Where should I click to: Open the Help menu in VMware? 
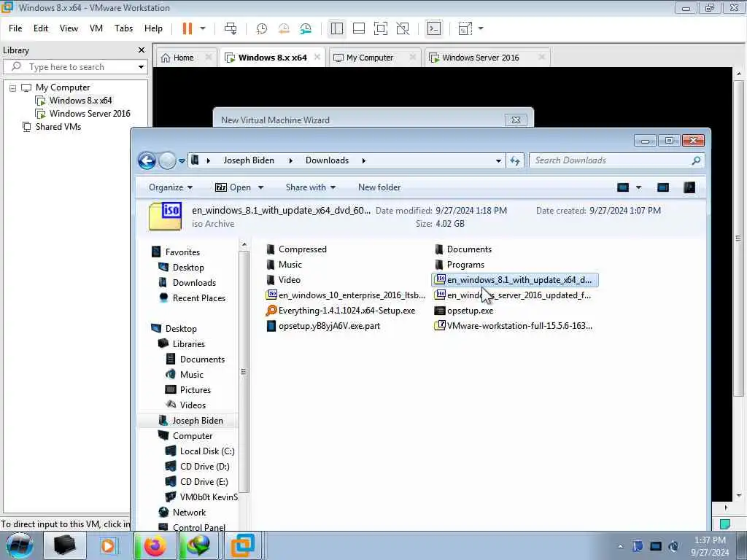pos(153,28)
